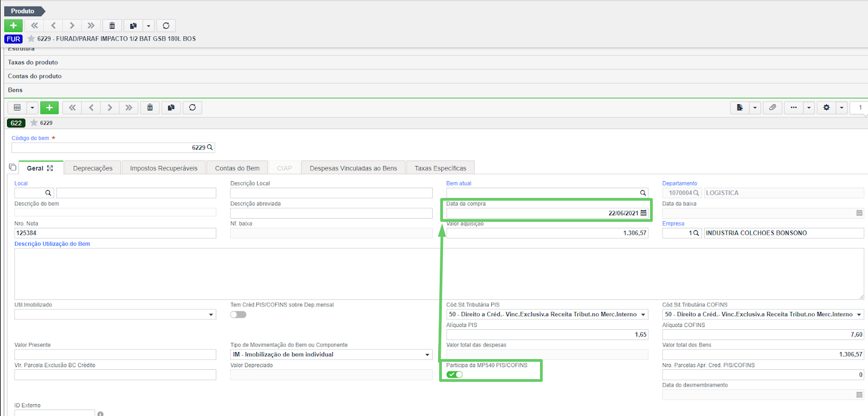The width and height of the screenshot is (868, 416).
Task: Delete the Bens record with trash icon
Action: 150,107
